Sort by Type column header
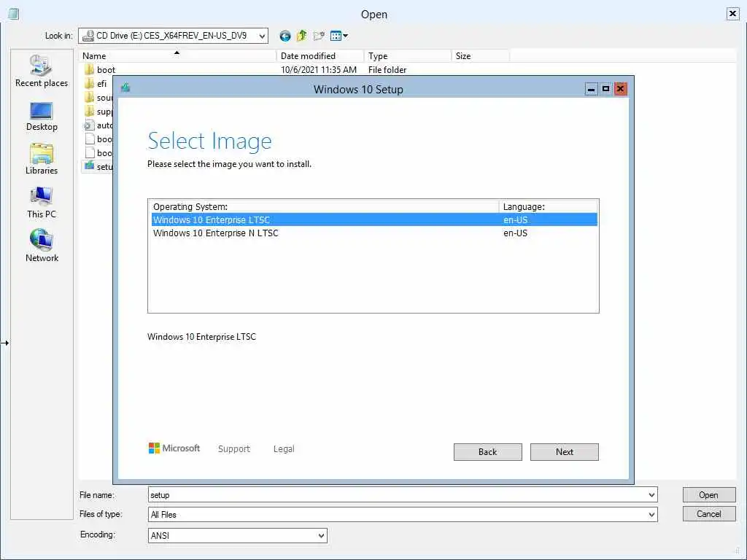Image resolution: width=747 pixels, height=560 pixels. pyautogui.click(x=407, y=55)
